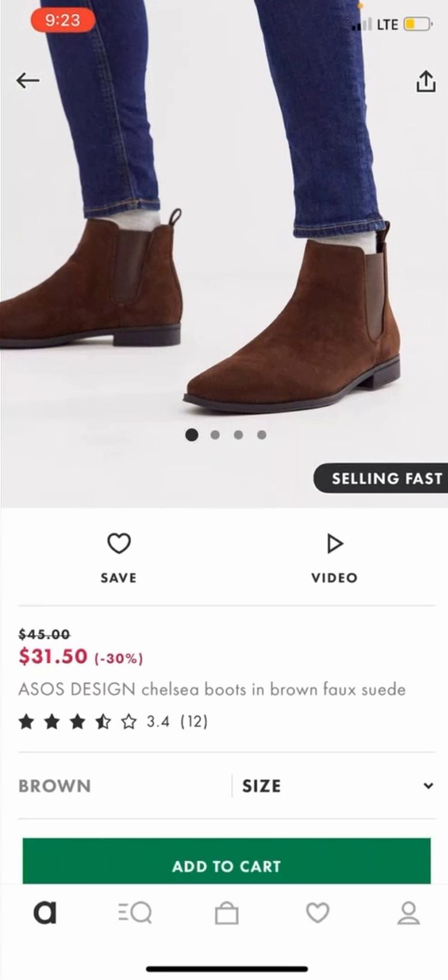The image size is (448, 980).
Task: Jump to the fourth image dot
Action: point(262,435)
